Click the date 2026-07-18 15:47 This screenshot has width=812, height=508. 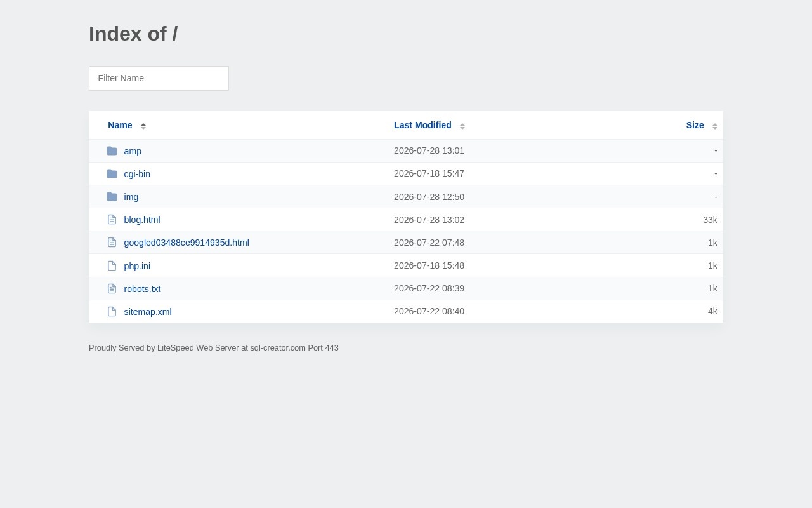click(x=429, y=173)
